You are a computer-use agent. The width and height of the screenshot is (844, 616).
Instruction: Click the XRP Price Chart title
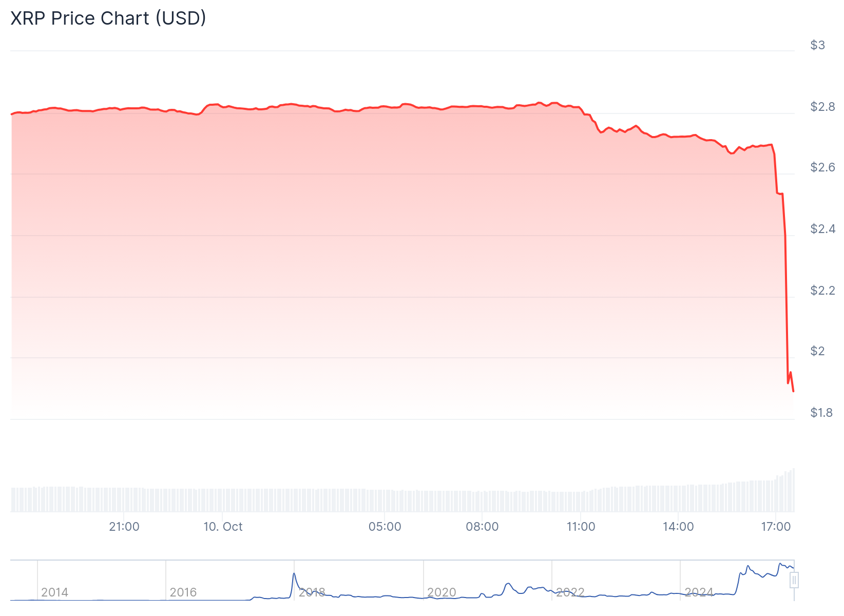(108, 18)
